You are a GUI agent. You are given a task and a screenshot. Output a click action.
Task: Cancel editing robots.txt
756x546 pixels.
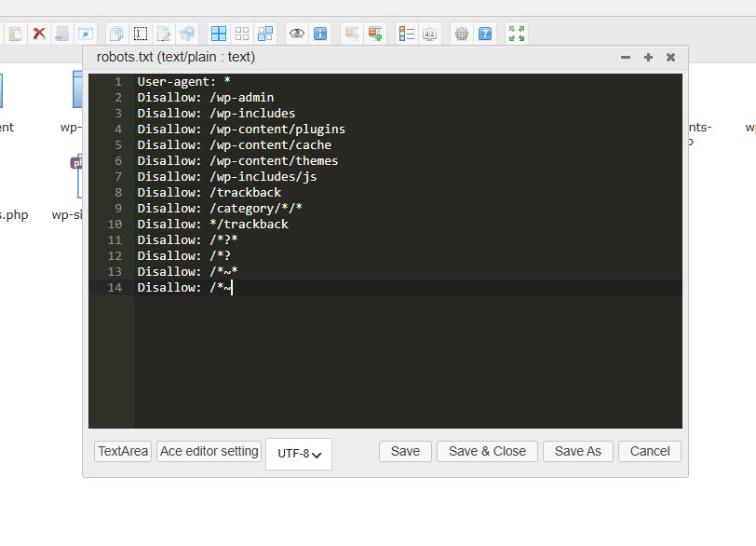point(650,452)
